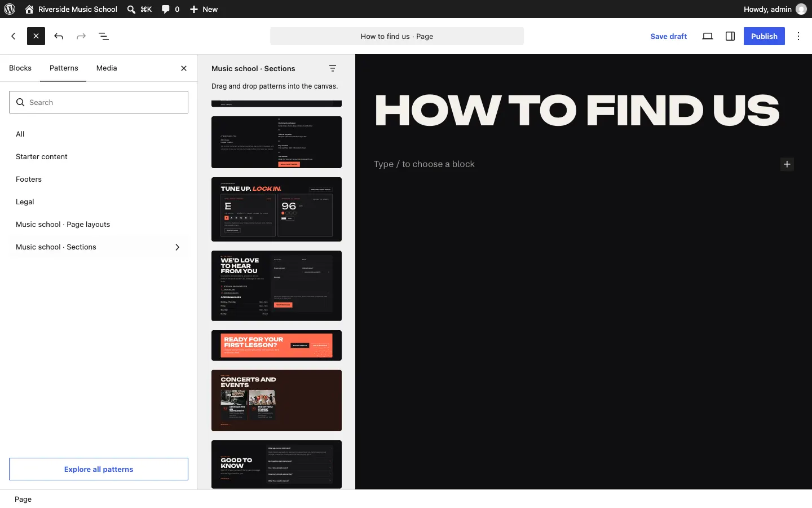Select Music school · Page layouts category
812x508 pixels.
(x=99, y=224)
